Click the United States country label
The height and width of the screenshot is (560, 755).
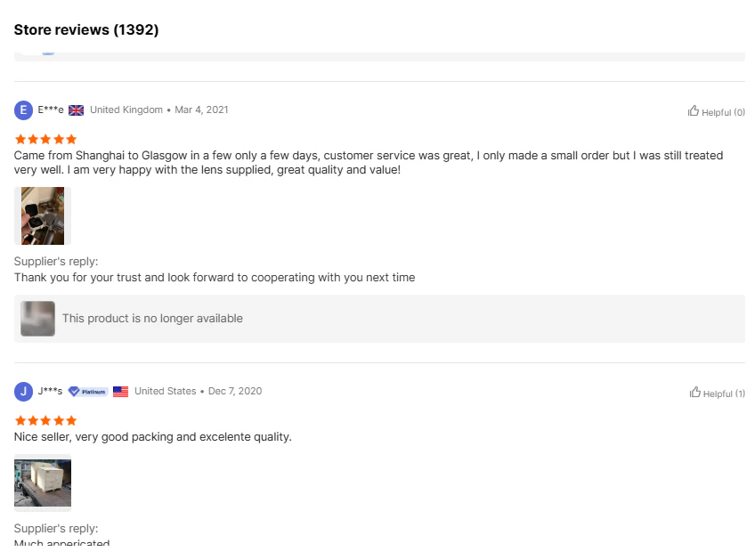click(165, 392)
